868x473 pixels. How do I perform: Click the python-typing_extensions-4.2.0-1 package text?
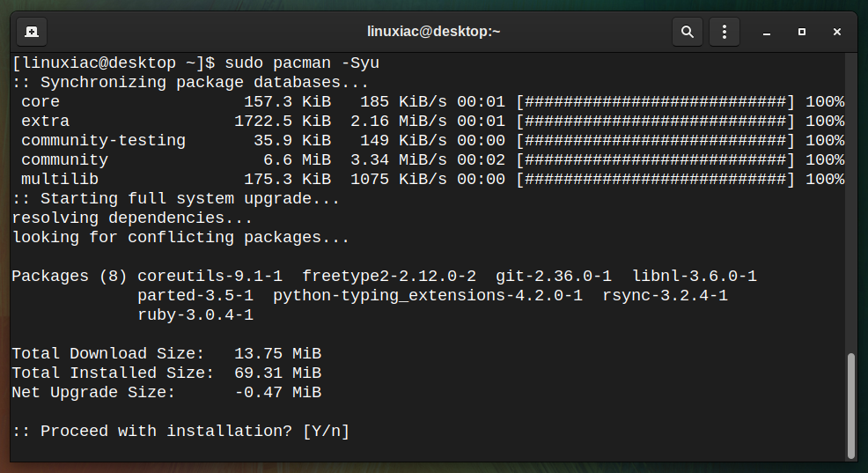[428, 296]
